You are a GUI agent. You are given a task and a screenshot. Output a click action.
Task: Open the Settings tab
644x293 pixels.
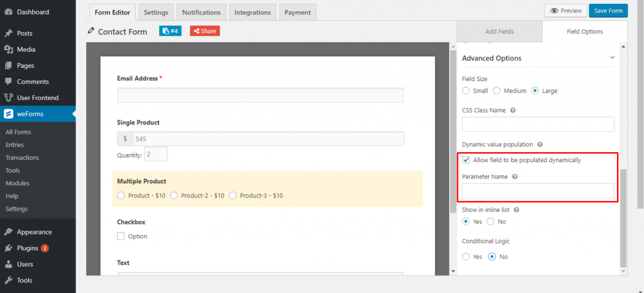156,13
